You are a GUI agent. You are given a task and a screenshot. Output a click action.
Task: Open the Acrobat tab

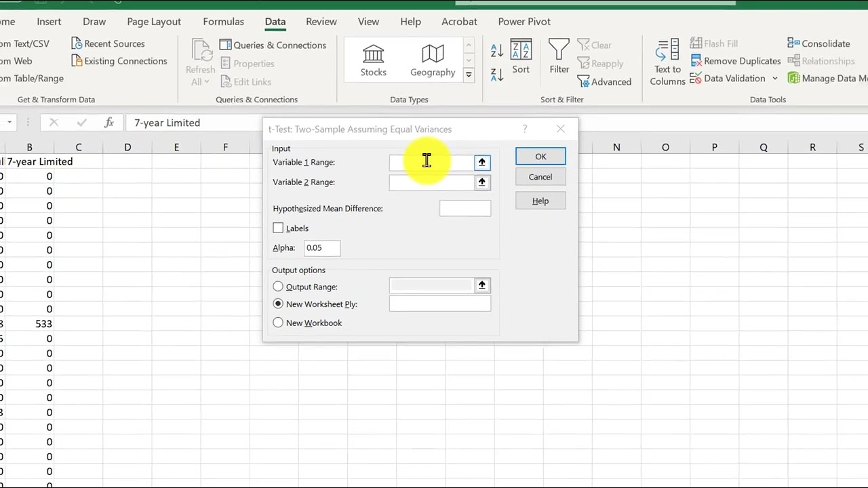point(459,22)
